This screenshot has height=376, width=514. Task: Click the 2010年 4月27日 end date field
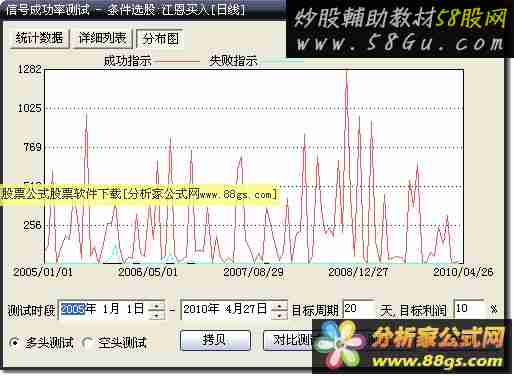click(x=226, y=309)
